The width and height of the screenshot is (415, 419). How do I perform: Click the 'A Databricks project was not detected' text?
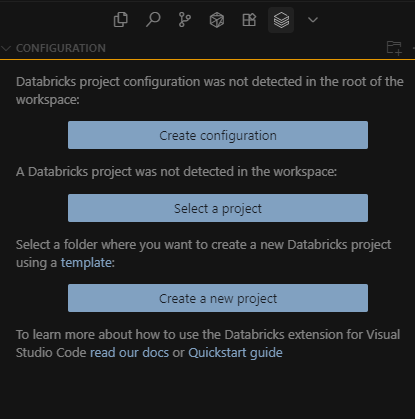coord(176,172)
